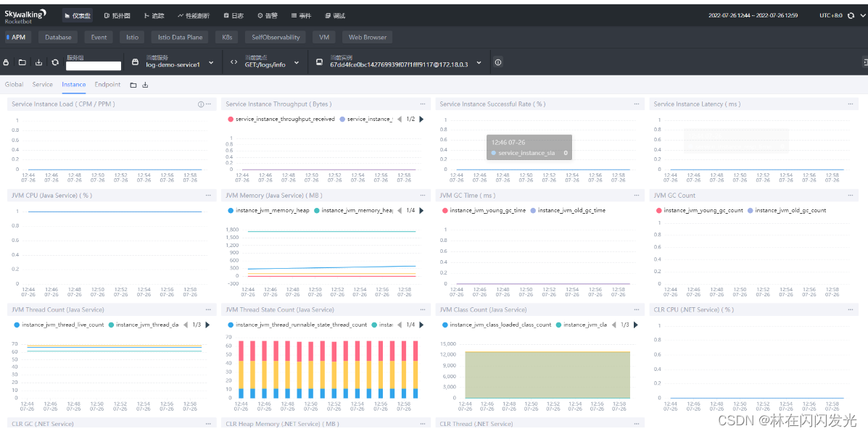Previous legend page in Service Instance Throughput
The width and height of the screenshot is (868, 434).
(400, 119)
